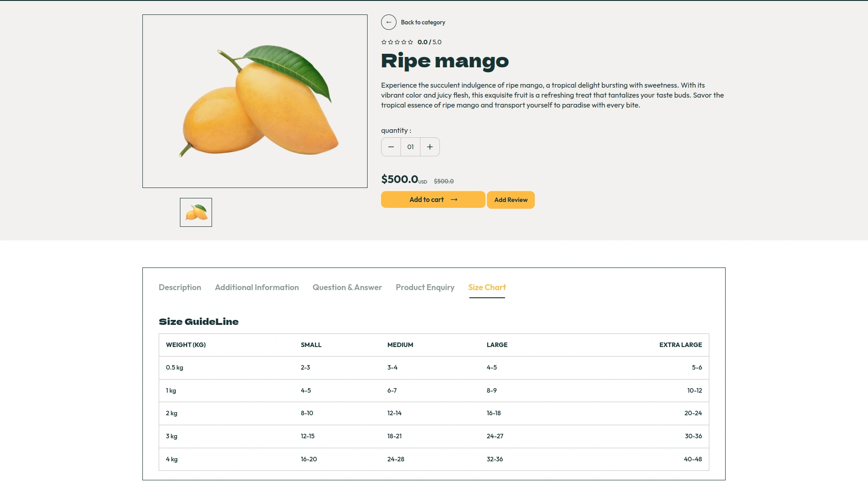Viewport: 868px width, 488px height.
Task: Switch to Additional Information tab
Action: [x=257, y=287]
